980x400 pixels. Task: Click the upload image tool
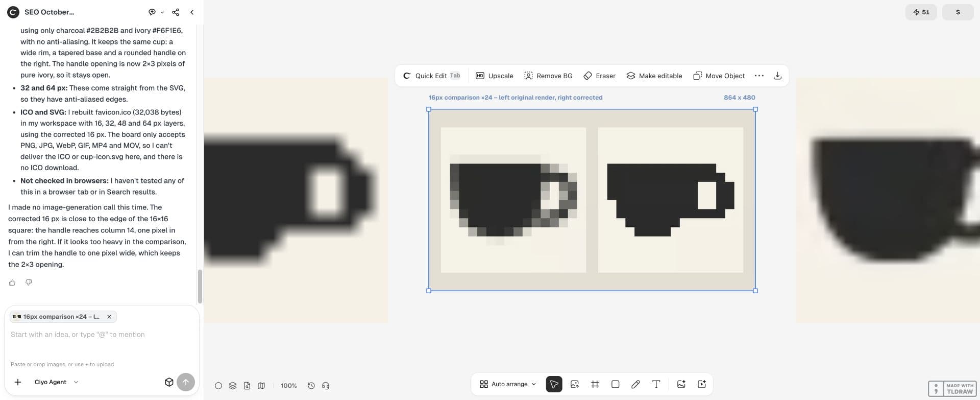tap(575, 384)
